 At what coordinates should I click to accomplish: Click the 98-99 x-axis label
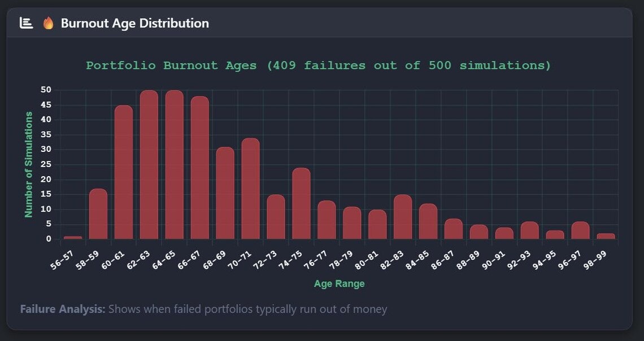pos(595,260)
